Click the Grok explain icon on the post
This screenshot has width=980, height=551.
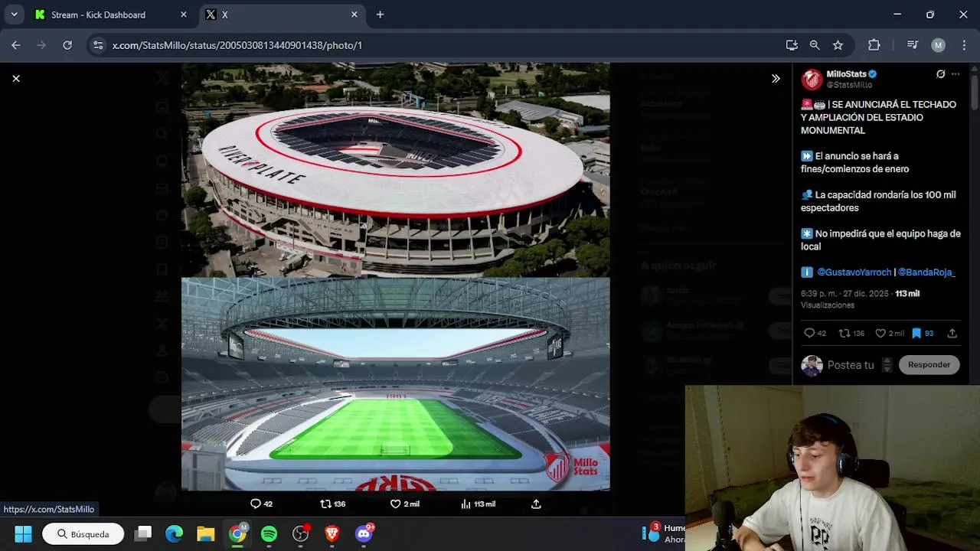(940, 74)
